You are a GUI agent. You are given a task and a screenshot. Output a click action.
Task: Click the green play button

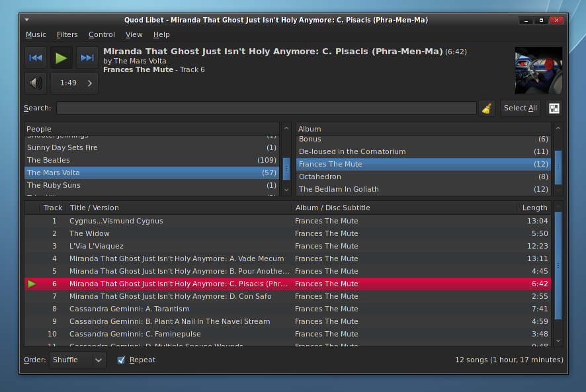tap(62, 58)
